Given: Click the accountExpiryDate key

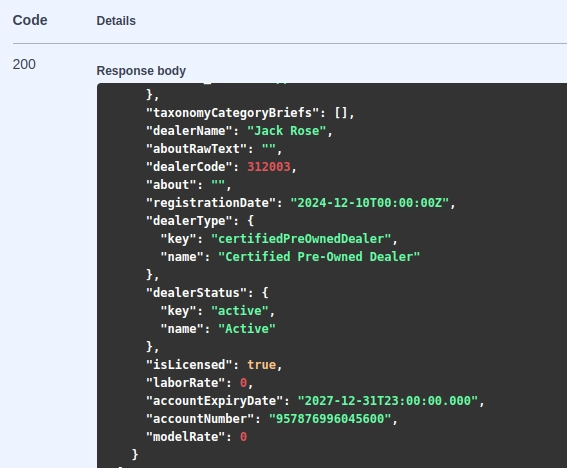Looking at the screenshot, I should (x=214, y=401).
